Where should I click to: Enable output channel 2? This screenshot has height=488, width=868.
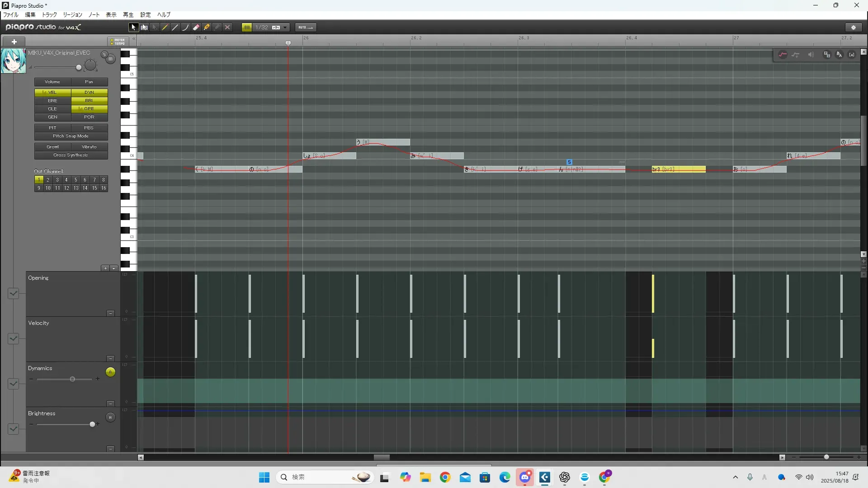tap(48, 180)
